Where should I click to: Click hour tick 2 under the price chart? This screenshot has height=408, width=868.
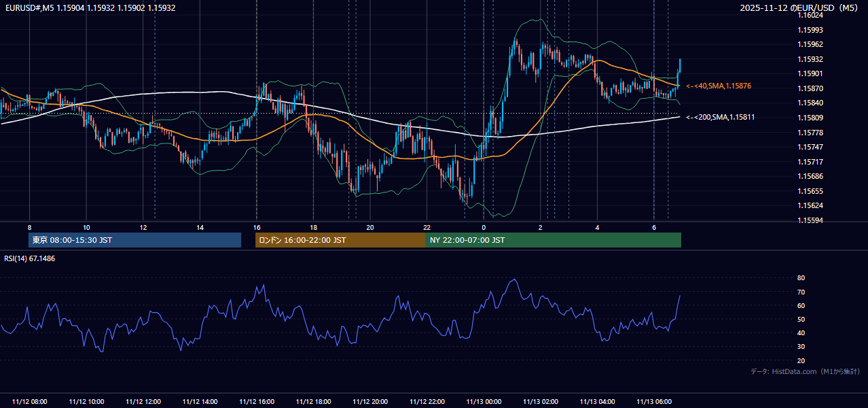coord(541,227)
